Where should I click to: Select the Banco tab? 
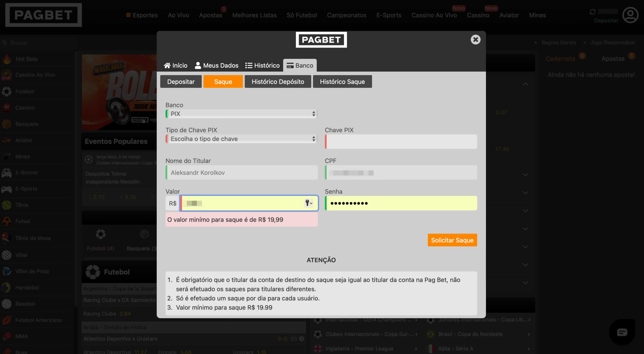(300, 65)
